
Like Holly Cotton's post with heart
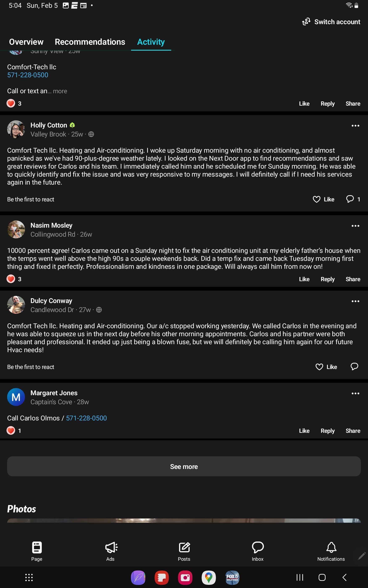click(316, 199)
